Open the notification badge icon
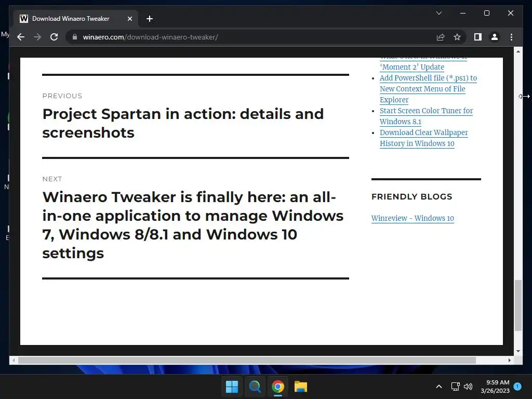Screen dimensions: 532x399 click(x=517, y=387)
